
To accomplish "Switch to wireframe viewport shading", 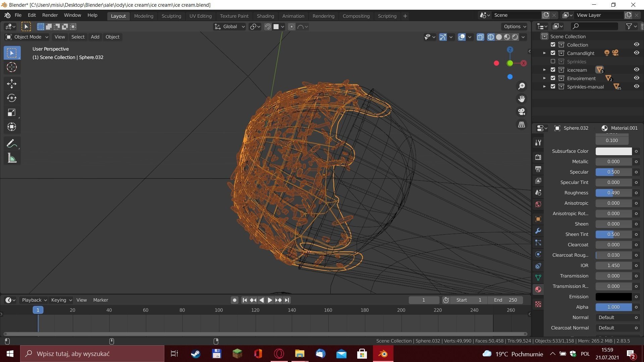I will pyautogui.click(x=491, y=37).
